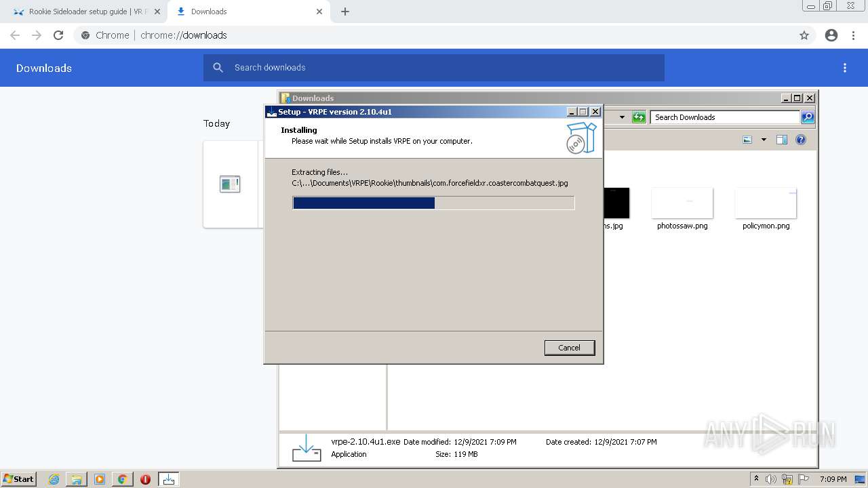
Task: Open more actions on the Downloads page
Action: click(x=845, y=68)
